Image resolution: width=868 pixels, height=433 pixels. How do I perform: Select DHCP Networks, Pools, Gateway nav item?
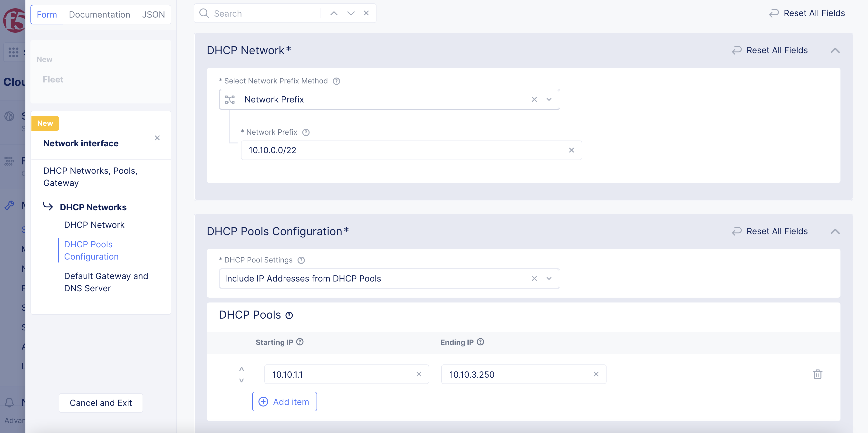click(x=90, y=177)
